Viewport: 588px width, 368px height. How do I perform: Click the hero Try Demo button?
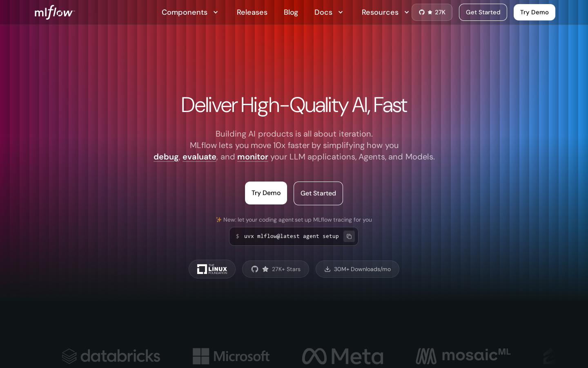(x=266, y=193)
